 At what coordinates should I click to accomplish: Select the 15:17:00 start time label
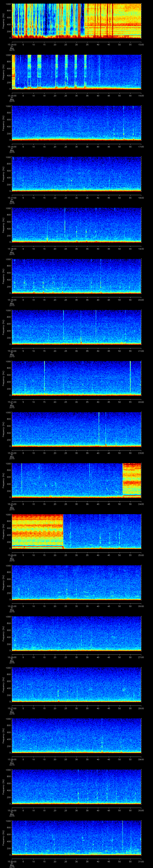(x=12, y=198)
